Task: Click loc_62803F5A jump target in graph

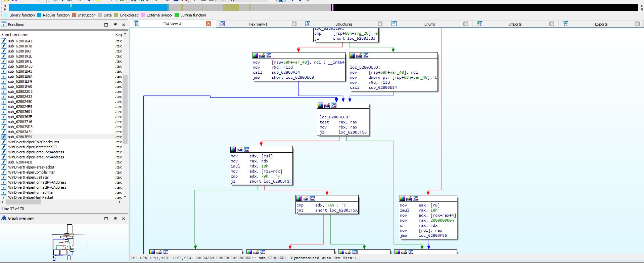Action: [x=343, y=210]
